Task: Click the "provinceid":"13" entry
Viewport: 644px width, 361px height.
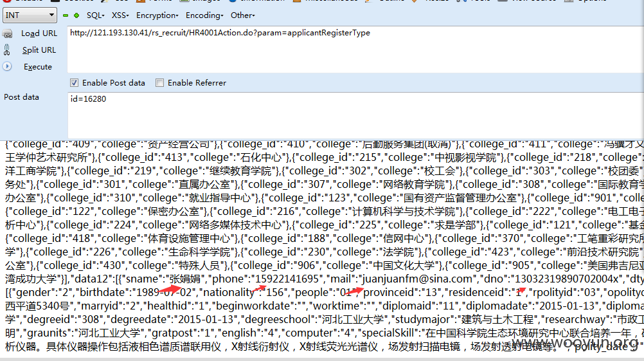Action: coord(402,293)
